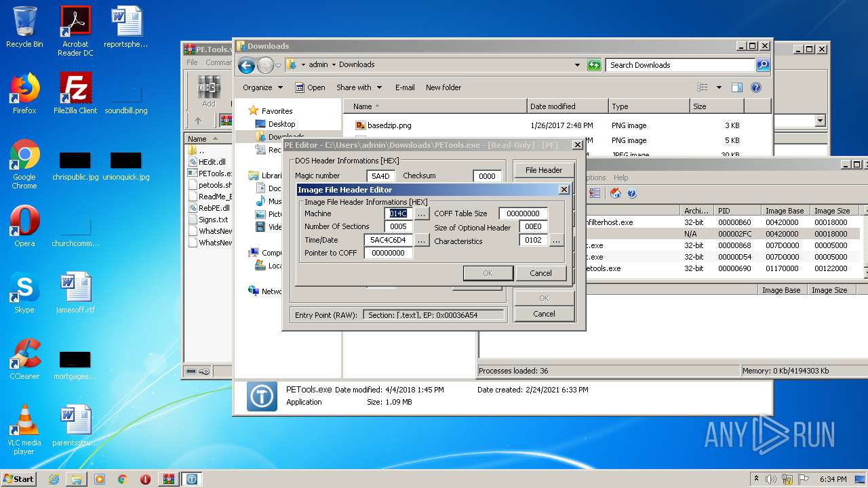868x488 pixels.
Task: Click list view icon in PE Tools toolbar
Action: [x=595, y=194]
